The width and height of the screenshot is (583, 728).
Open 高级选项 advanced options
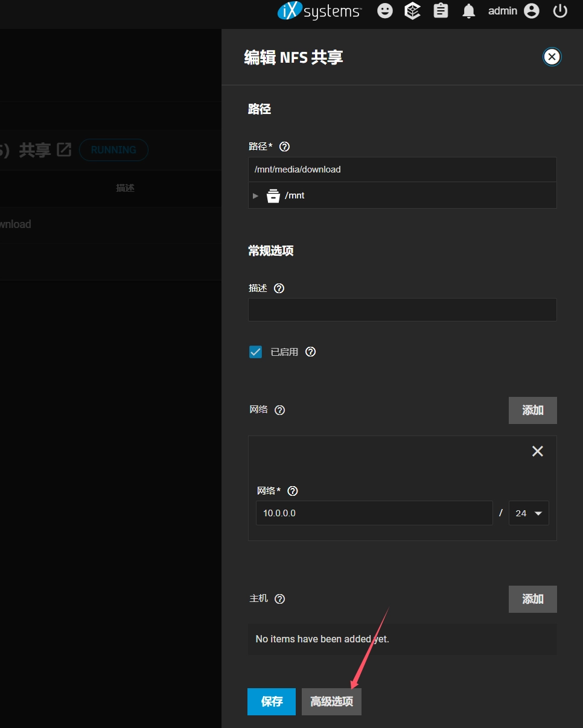coord(331,701)
